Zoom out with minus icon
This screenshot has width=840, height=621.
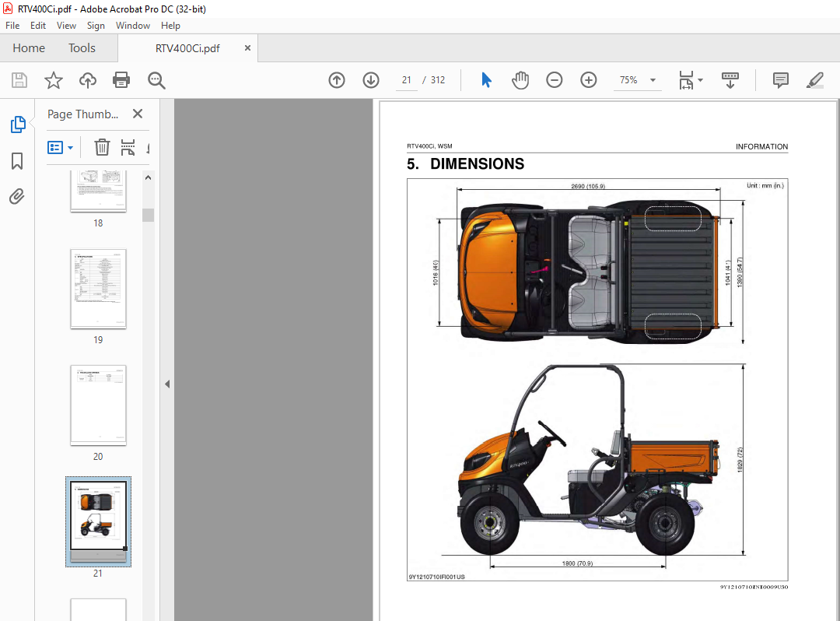(x=555, y=80)
